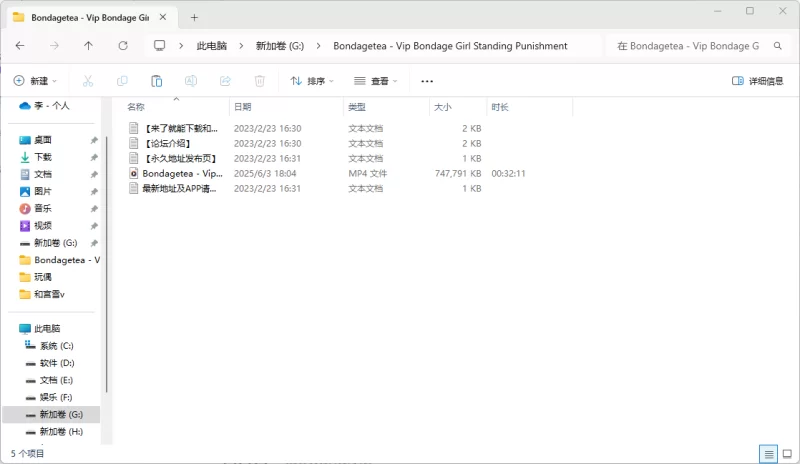
Task: Open the three-dot more options menu
Action: click(x=427, y=81)
